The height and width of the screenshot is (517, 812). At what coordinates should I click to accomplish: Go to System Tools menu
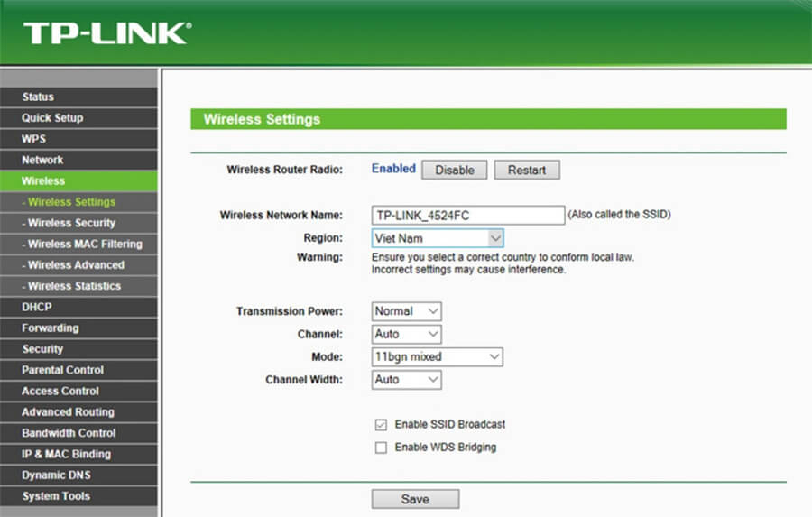tap(56, 496)
